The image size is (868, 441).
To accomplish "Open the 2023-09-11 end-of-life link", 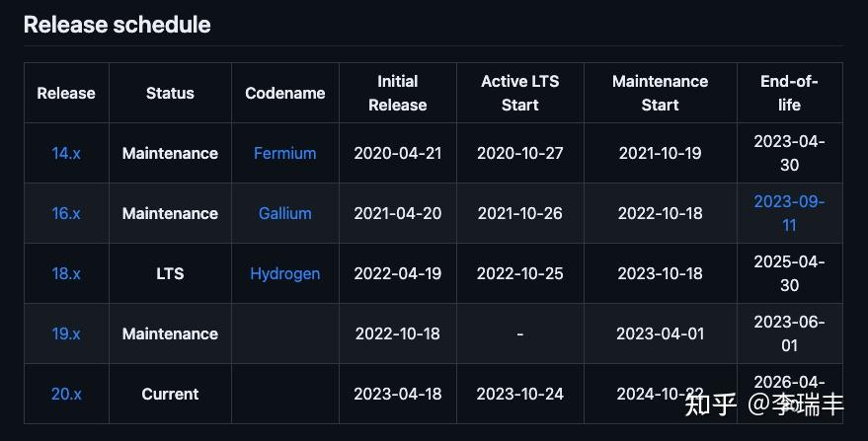I will pos(789,213).
